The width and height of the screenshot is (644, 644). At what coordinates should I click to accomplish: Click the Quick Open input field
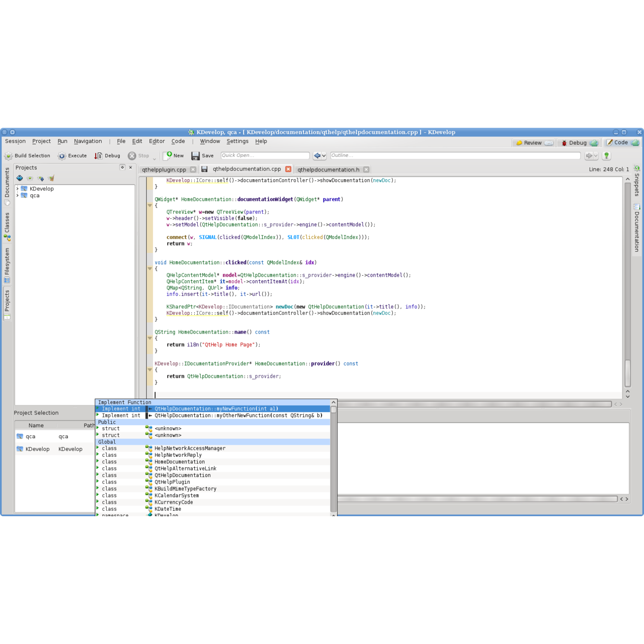click(x=265, y=155)
